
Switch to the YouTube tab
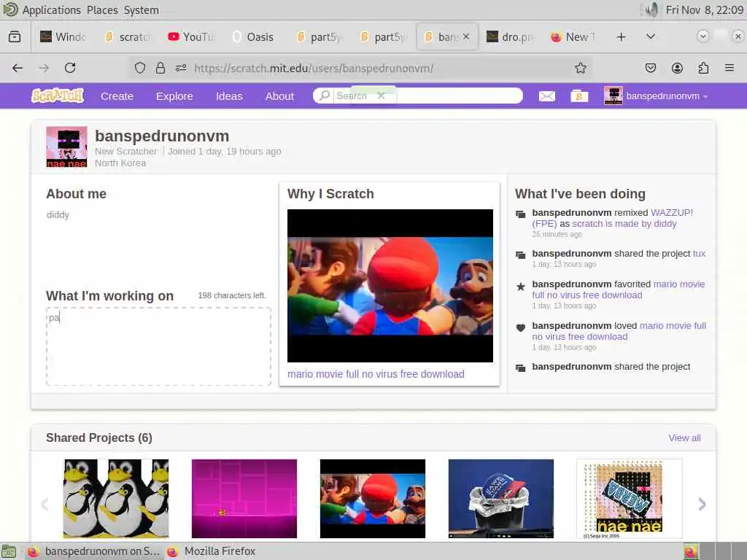[x=192, y=36]
